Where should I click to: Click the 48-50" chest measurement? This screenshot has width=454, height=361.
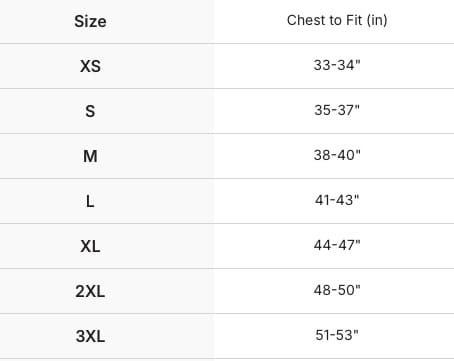tap(337, 290)
